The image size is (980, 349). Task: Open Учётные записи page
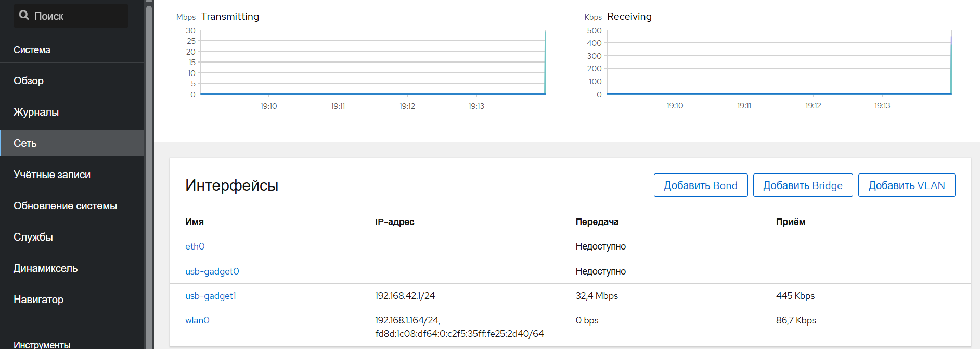click(52, 174)
